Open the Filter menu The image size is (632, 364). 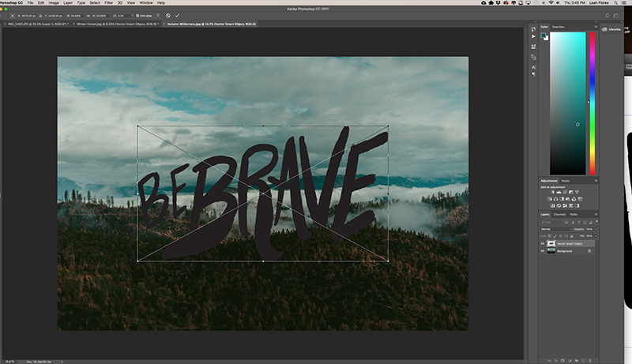[109, 2]
